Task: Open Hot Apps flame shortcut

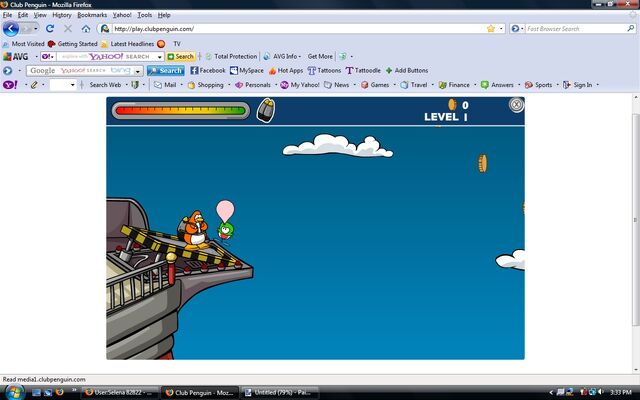Action: 286,71
